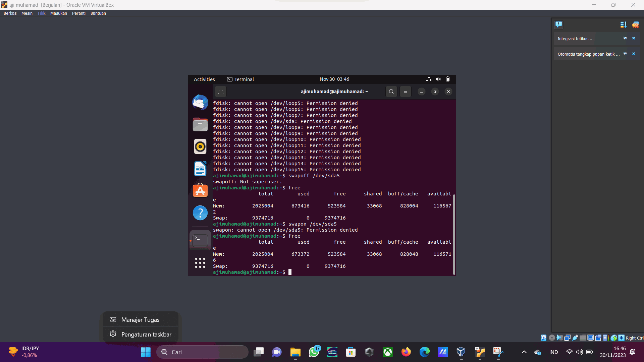
Task: Open the Bantuan menu
Action: [x=98, y=13]
